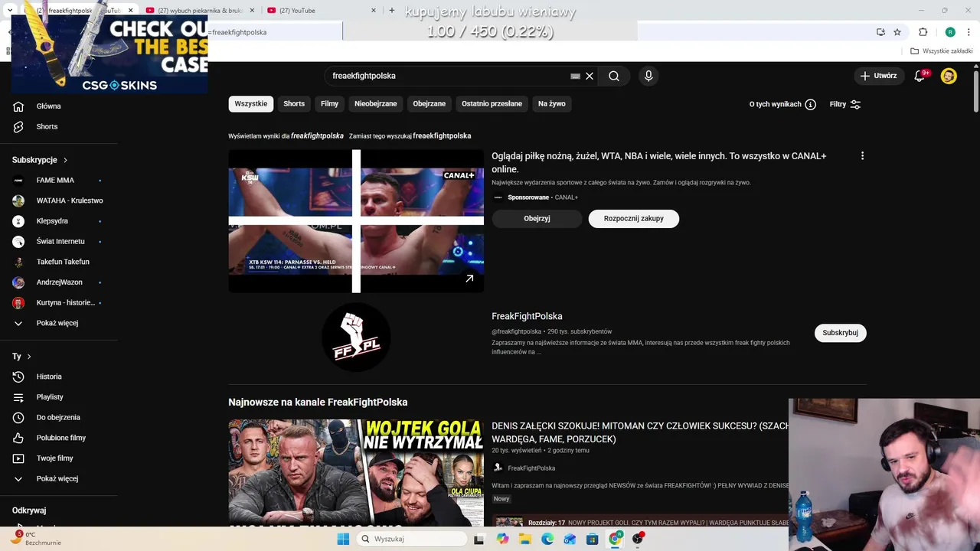This screenshot has width=980, height=551.
Task: Click the page vertical scrollbar
Action: (x=975, y=92)
